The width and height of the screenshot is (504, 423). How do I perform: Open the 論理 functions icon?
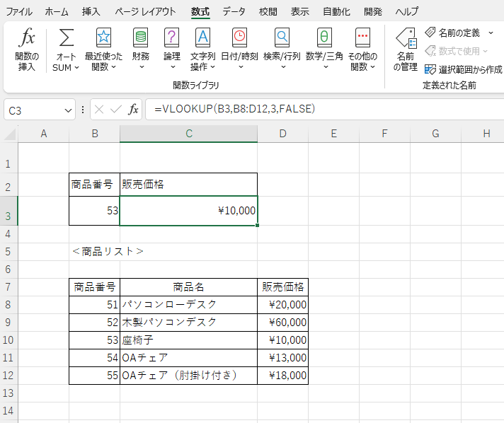click(x=171, y=37)
